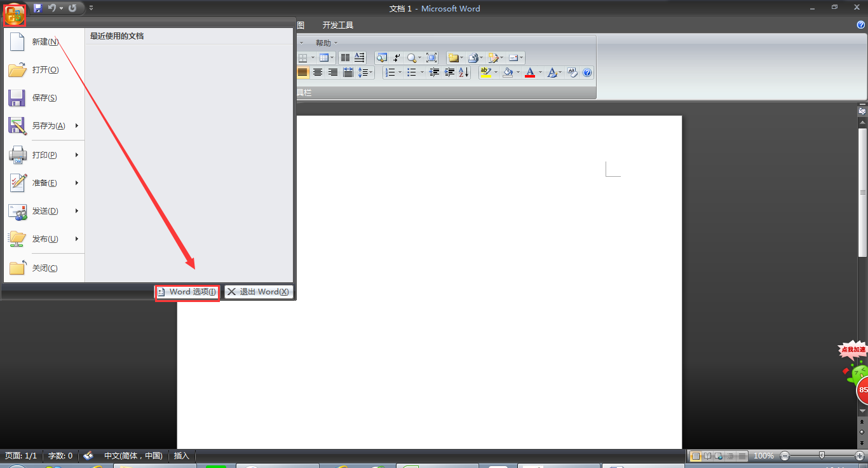The width and height of the screenshot is (868, 468).
Task: Toggle the Web layout view button
Action: coord(718,456)
